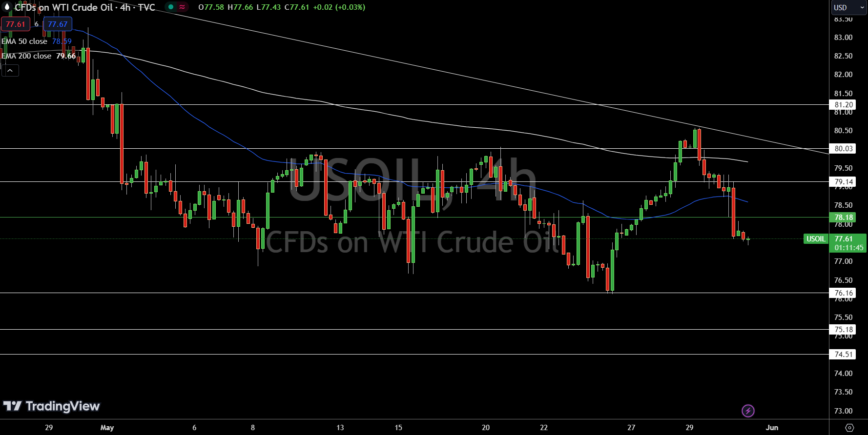
Task: Click the 77.61 current price countdown label
Action: point(848,243)
